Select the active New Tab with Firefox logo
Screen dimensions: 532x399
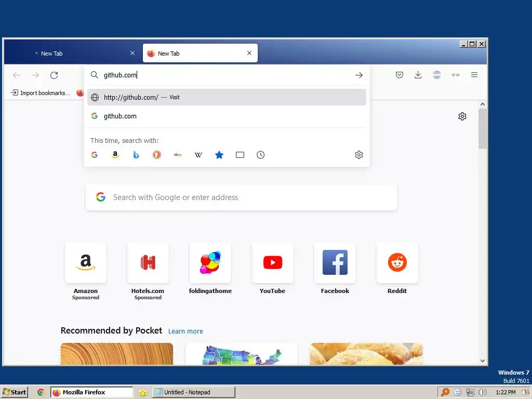coord(200,54)
